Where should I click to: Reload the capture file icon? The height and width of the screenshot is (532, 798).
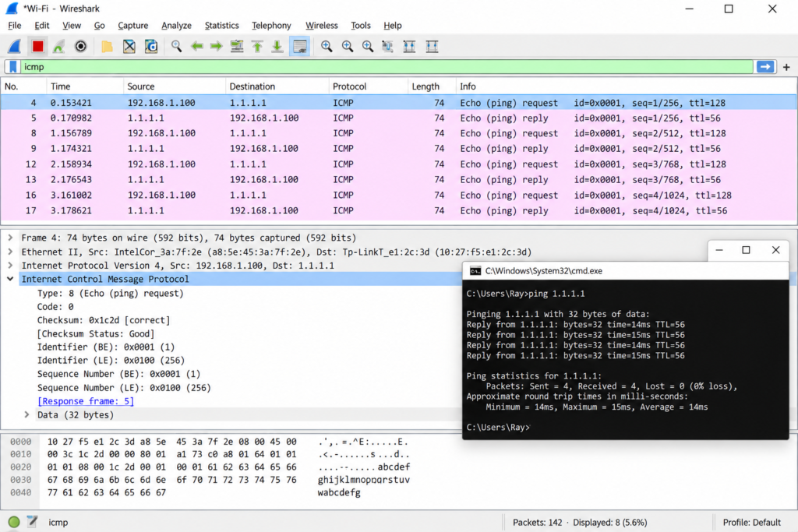pyautogui.click(x=152, y=47)
